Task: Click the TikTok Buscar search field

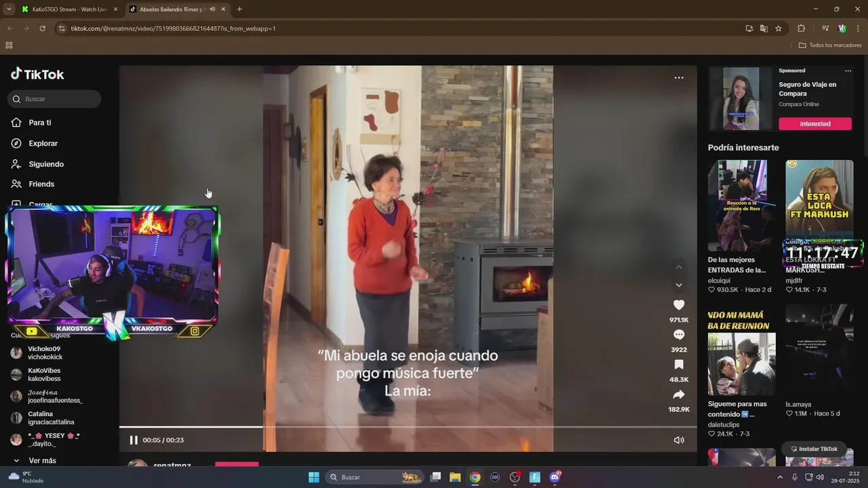Action: pos(54,99)
